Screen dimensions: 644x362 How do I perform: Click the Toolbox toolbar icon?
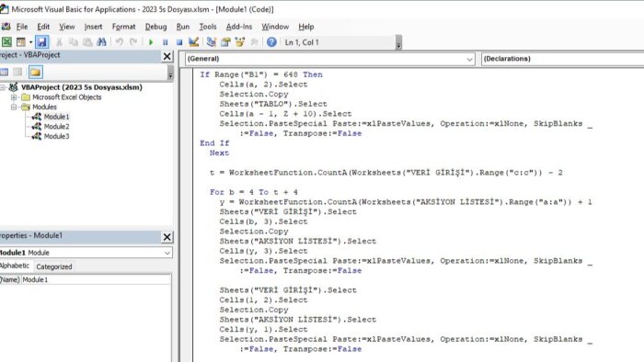[254, 42]
